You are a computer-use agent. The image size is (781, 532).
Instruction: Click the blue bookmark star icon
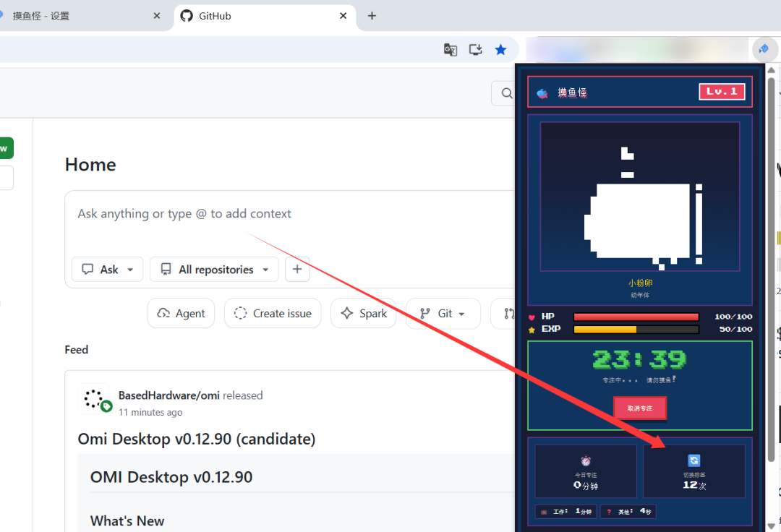tap(500, 49)
